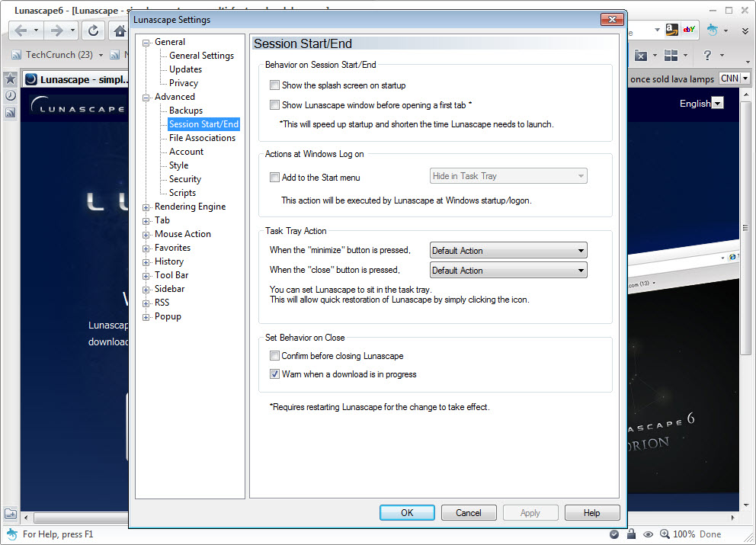Go back using the browser back arrow
The width and height of the screenshot is (756, 545).
21,30
